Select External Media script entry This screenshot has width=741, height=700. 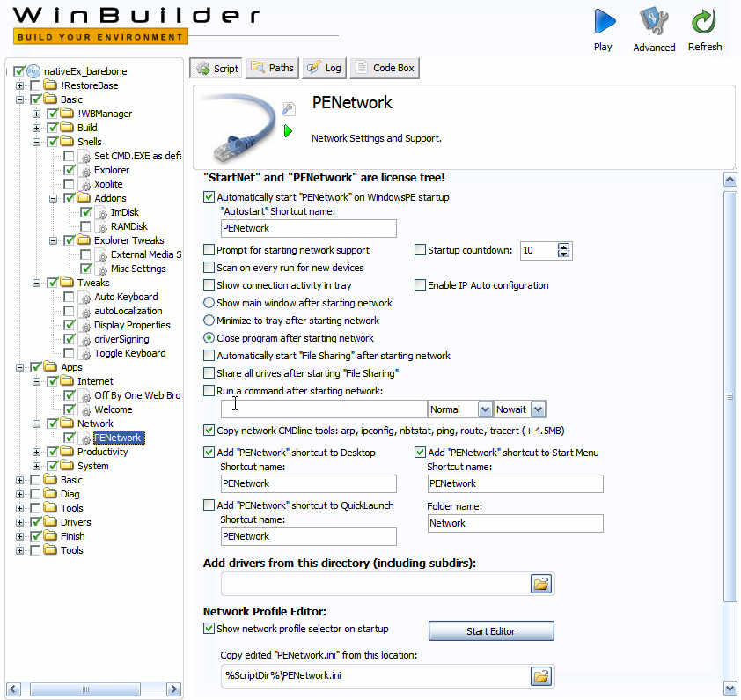(145, 254)
